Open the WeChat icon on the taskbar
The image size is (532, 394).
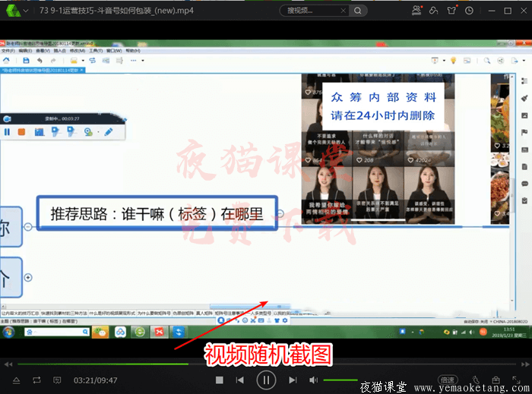coord(100,332)
